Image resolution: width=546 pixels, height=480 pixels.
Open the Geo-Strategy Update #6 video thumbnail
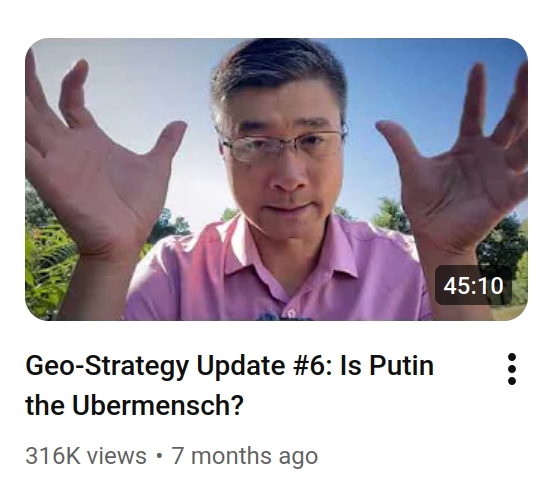pos(276,179)
